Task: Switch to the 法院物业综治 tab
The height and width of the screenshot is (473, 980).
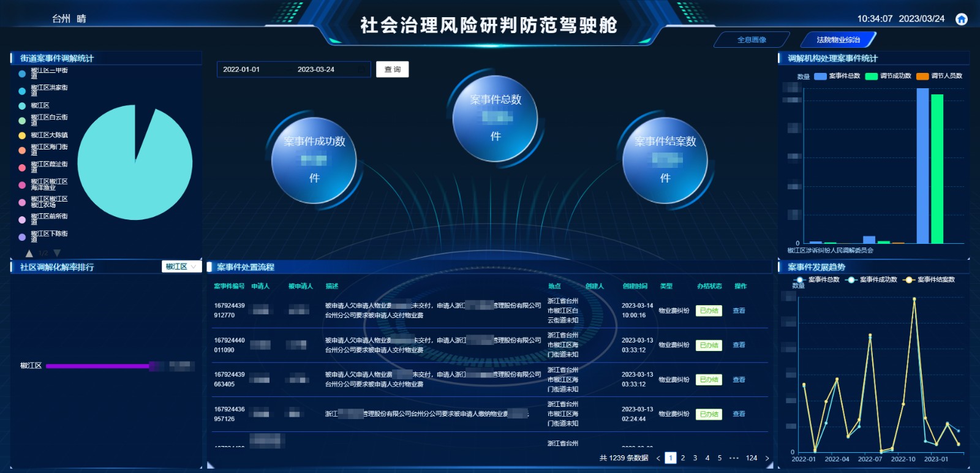Action: [838, 40]
